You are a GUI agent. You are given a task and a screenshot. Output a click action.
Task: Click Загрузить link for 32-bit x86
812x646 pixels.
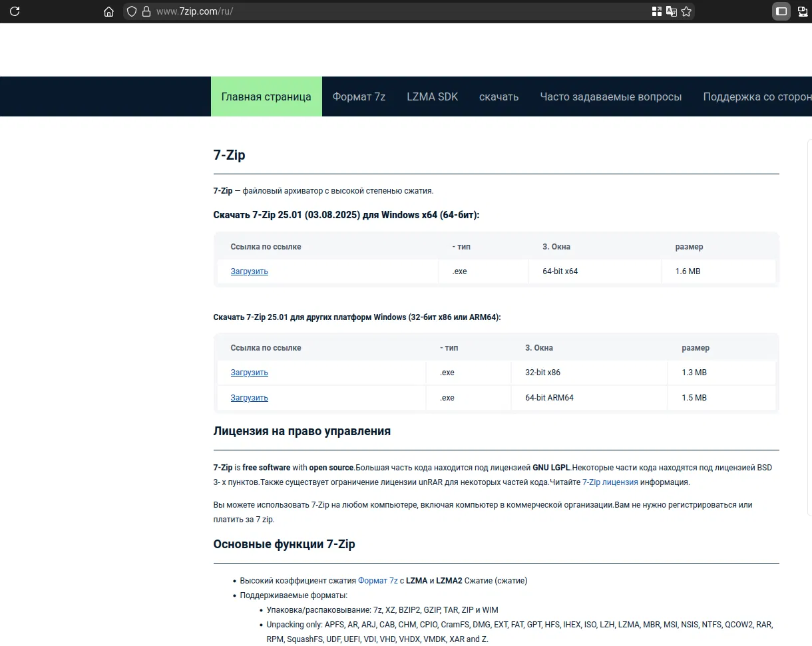pyautogui.click(x=249, y=373)
